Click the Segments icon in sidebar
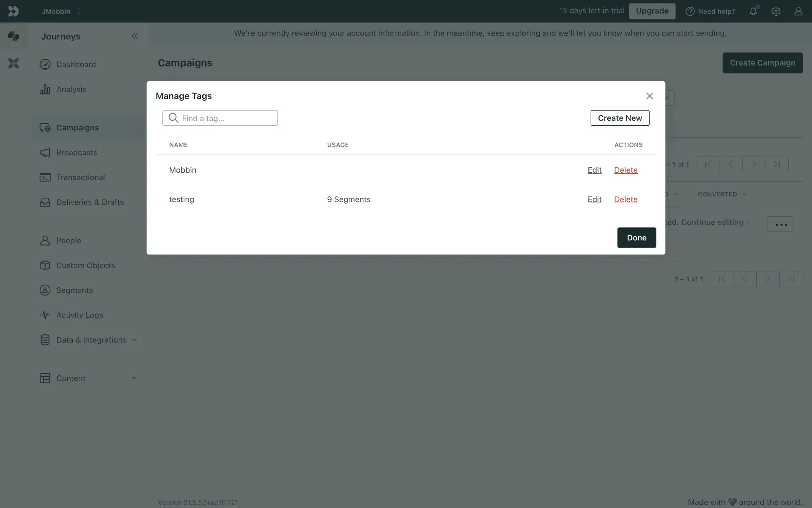The width and height of the screenshot is (812, 508). pyautogui.click(x=45, y=290)
